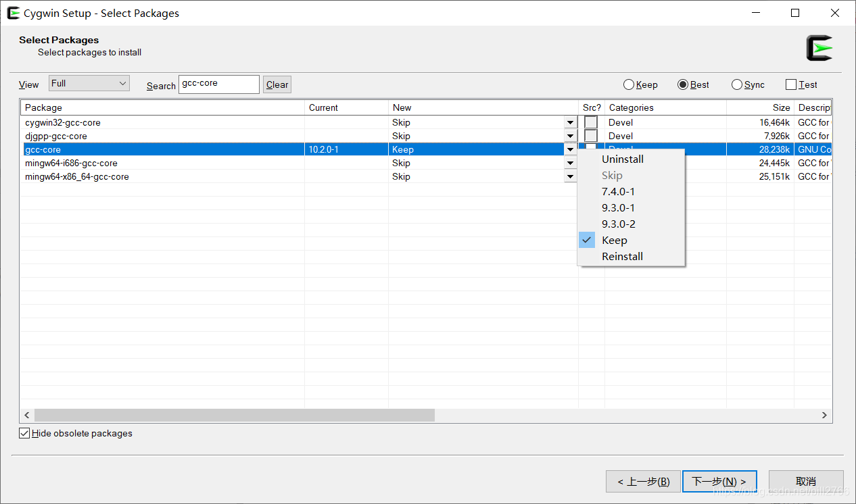Minimize the Cygwin Setup window

pyautogui.click(x=755, y=13)
